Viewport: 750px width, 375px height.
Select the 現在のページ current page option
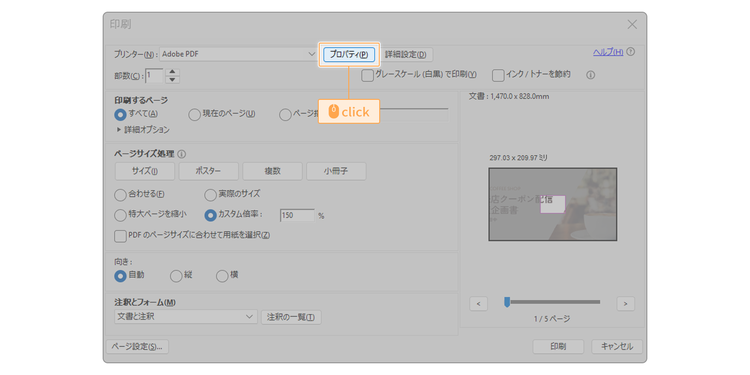tap(194, 114)
